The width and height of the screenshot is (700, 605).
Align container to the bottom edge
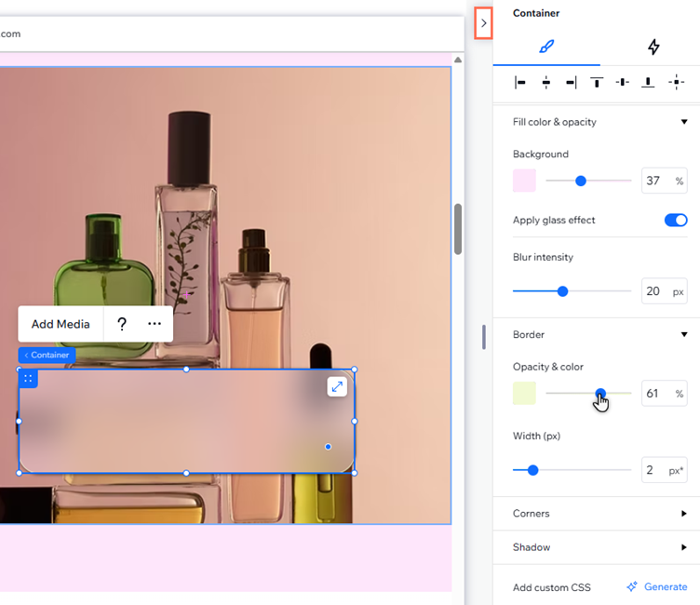click(x=648, y=82)
